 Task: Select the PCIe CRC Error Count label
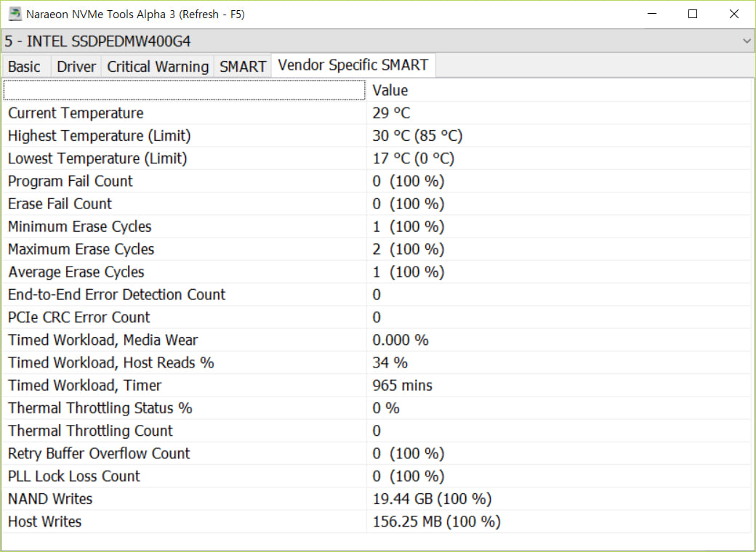click(x=79, y=317)
